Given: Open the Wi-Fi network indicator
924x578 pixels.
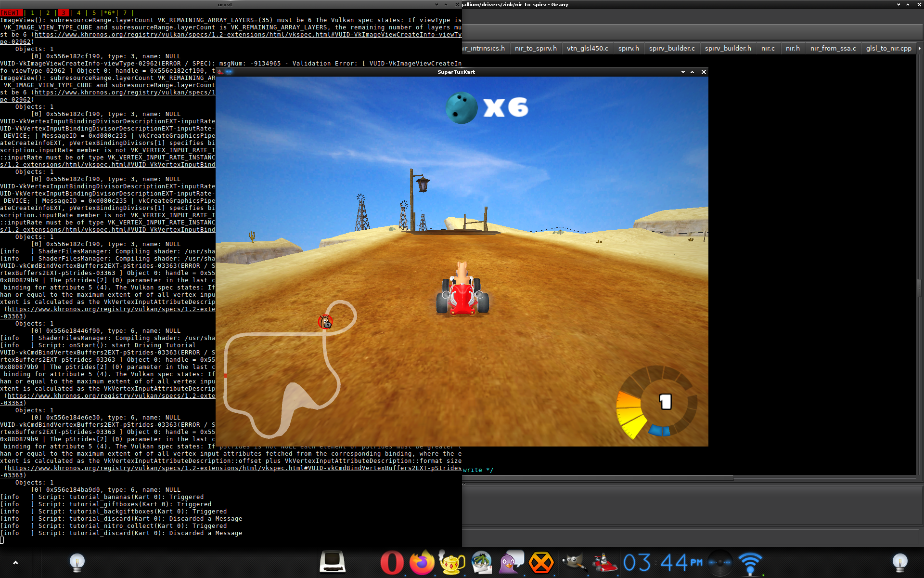Looking at the screenshot, I should (750, 564).
